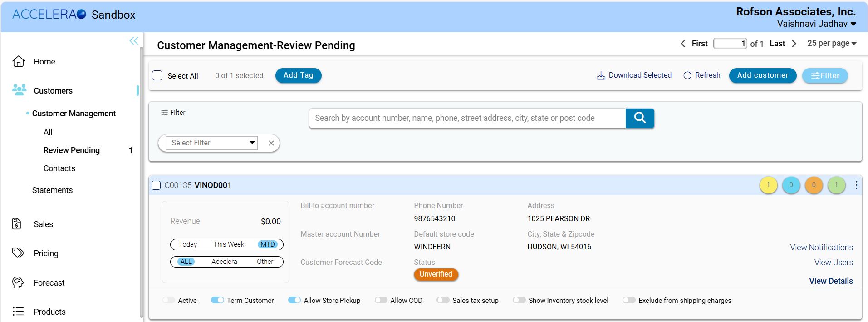
Task: Disable the Allow Store Pickup toggle
Action: (x=294, y=300)
